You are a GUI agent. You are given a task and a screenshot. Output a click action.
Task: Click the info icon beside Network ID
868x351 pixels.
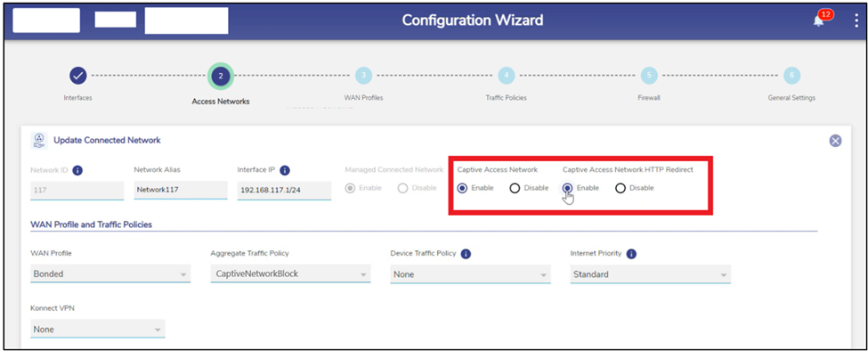(x=77, y=170)
